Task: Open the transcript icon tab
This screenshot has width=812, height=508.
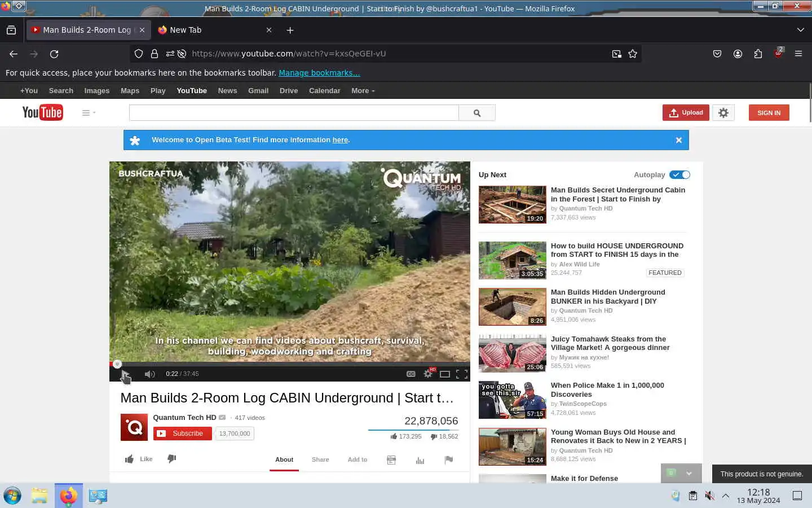Action: point(391,460)
